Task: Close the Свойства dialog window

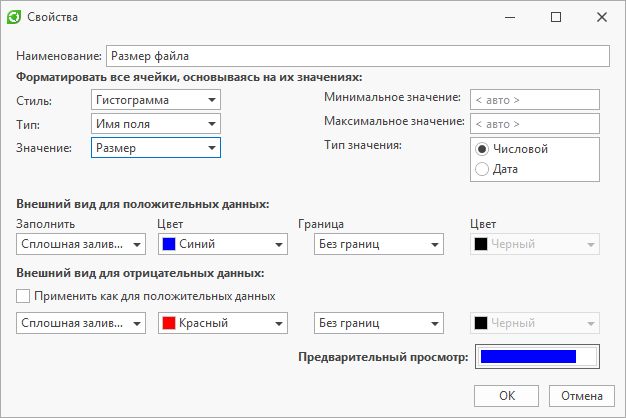Action: point(602,17)
